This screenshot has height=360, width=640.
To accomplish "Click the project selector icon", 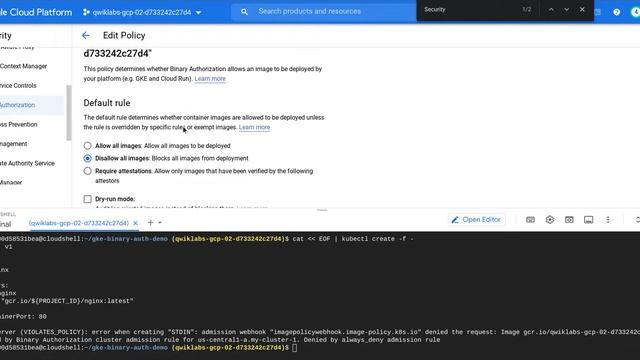I will click(x=86, y=12).
